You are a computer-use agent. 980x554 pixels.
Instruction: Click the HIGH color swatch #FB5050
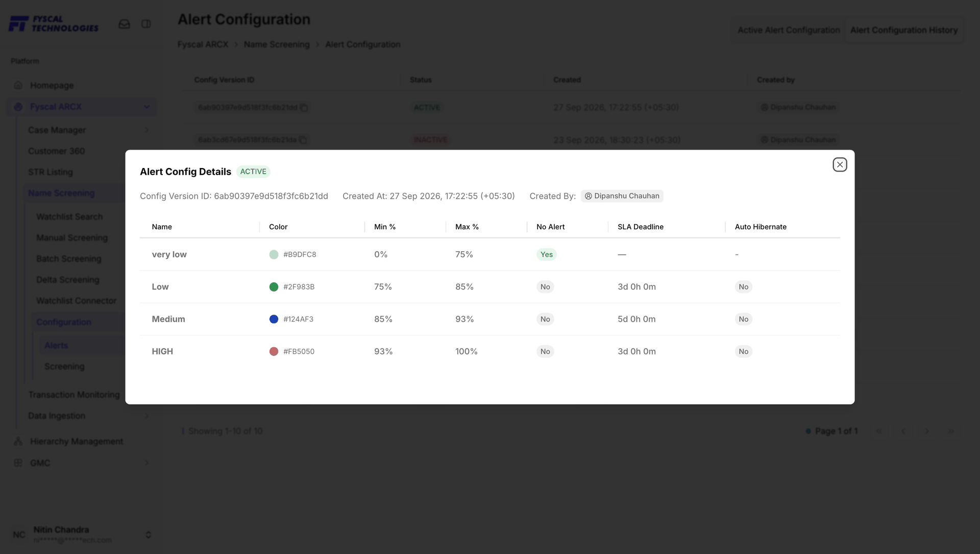(274, 351)
